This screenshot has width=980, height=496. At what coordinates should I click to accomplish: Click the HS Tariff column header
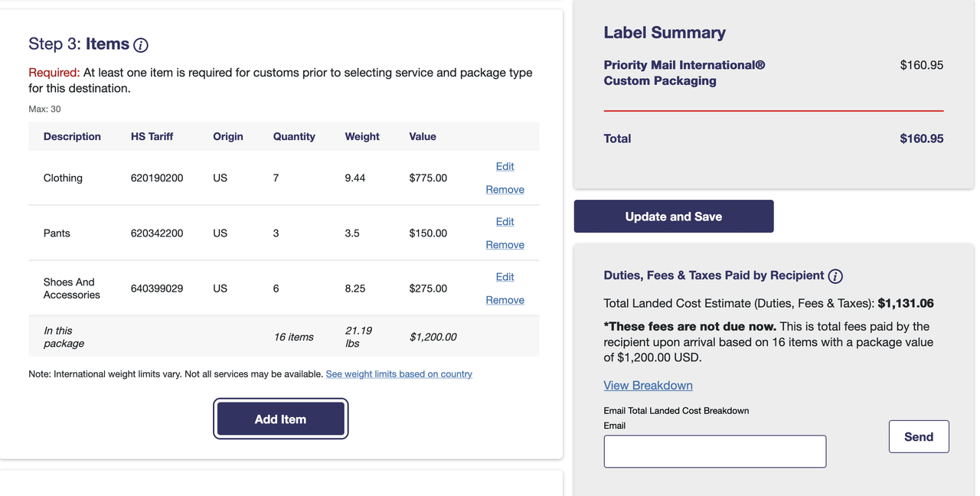click(152, 136)
